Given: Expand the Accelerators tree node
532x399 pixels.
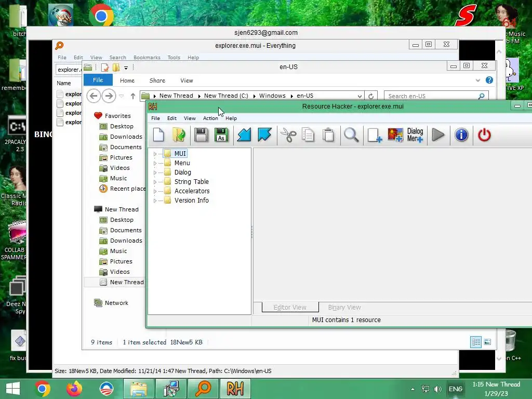Looking at the screenshot, I should (x=155, y=191).
